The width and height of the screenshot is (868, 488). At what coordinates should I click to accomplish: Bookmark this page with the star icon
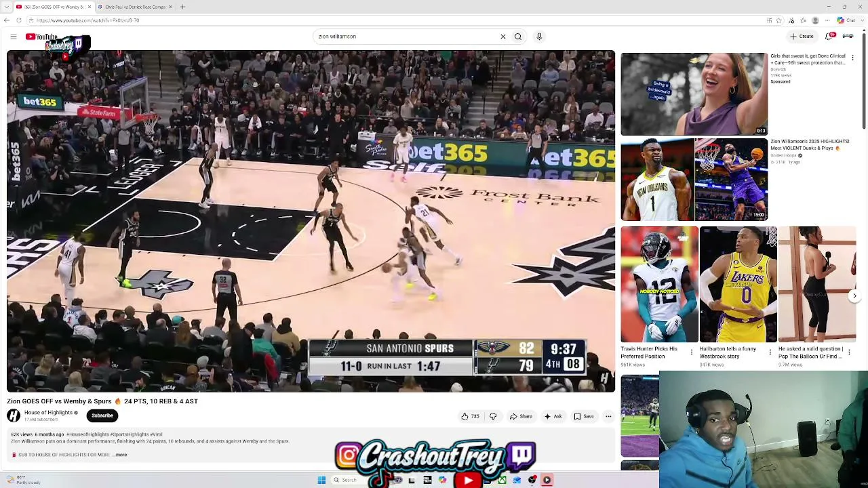(778, 20)
